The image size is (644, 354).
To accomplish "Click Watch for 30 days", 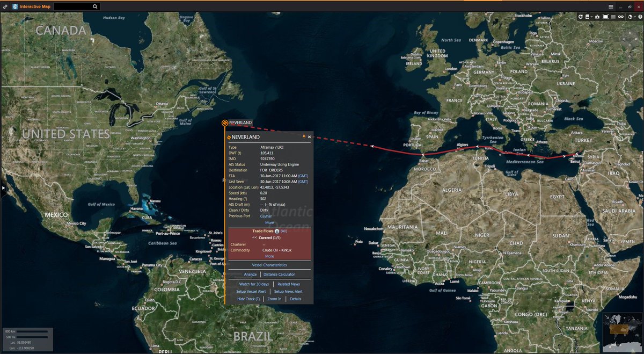I will pyautogui.click(x=254, y=284).
